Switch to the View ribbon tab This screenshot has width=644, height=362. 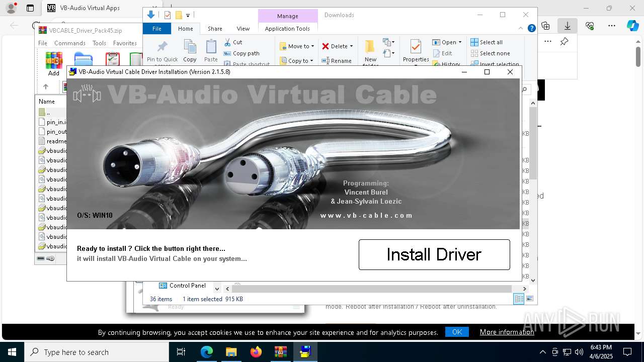coord(243,29)
